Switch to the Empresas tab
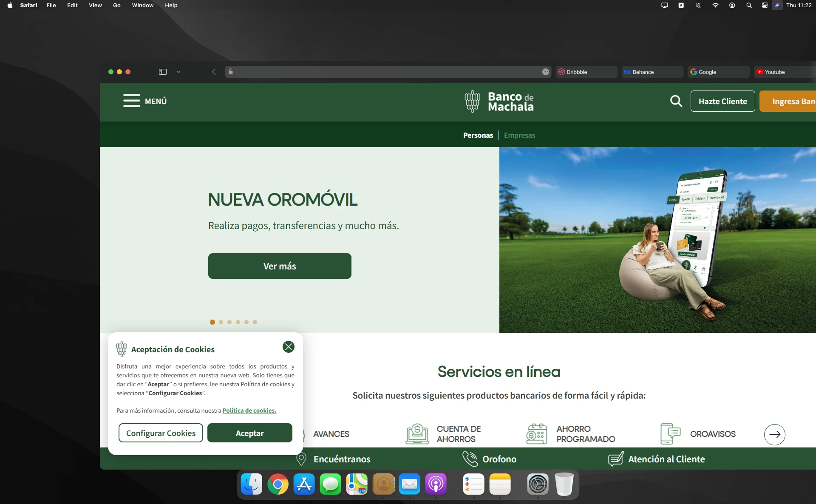The height and width of the screenshot is (504, 816). tap(519, 135)
